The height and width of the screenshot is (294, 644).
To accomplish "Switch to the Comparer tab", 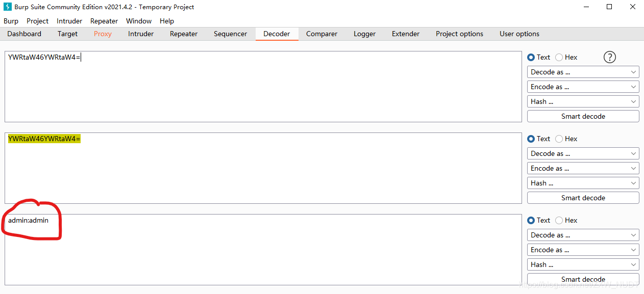I will pos(321,34).
